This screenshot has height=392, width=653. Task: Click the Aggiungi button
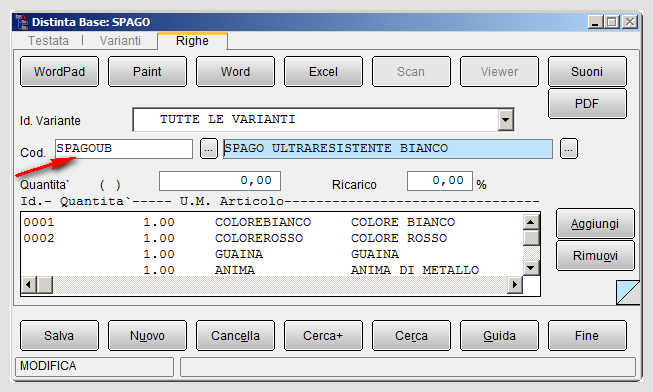(595, 224)
